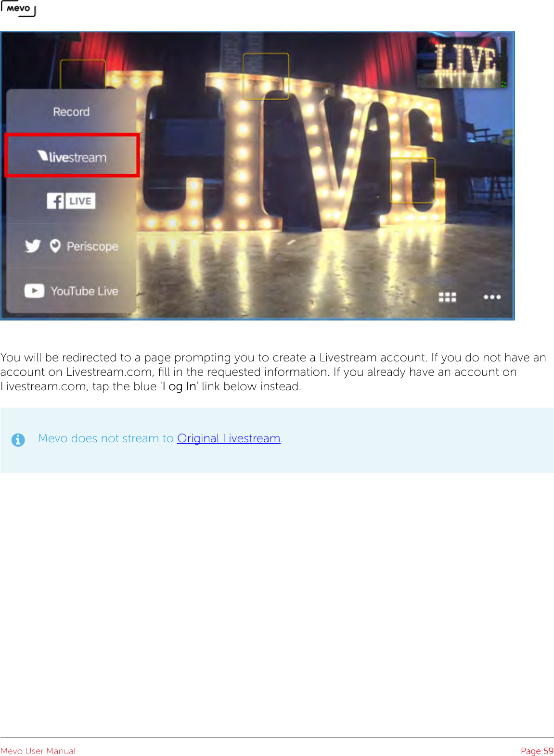
Task: Tap the LIVE preview thumbnail
Action: 461,63
